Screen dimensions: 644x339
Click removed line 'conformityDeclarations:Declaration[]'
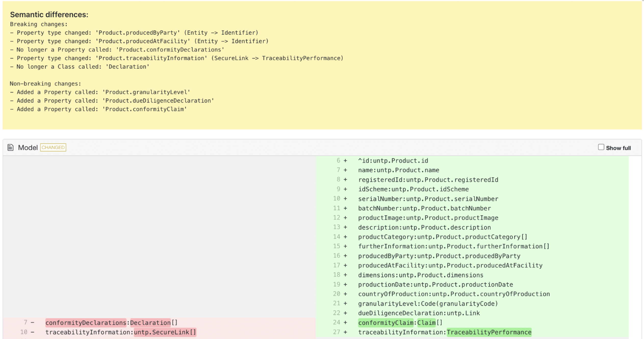pyautogui.click(x=111, y=323)
